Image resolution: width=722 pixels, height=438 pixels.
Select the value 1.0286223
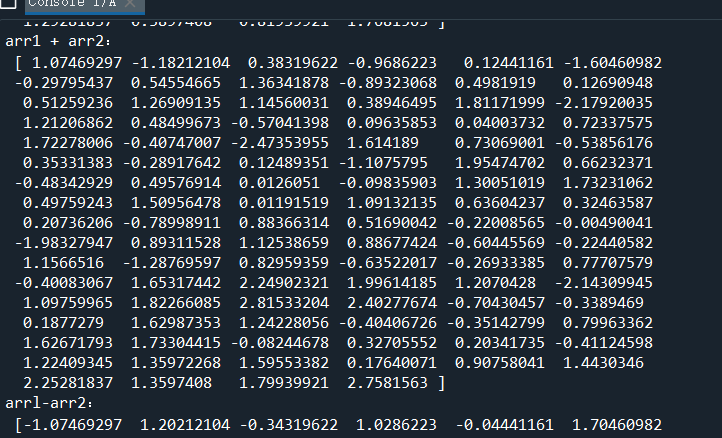(x=396, y=425)
